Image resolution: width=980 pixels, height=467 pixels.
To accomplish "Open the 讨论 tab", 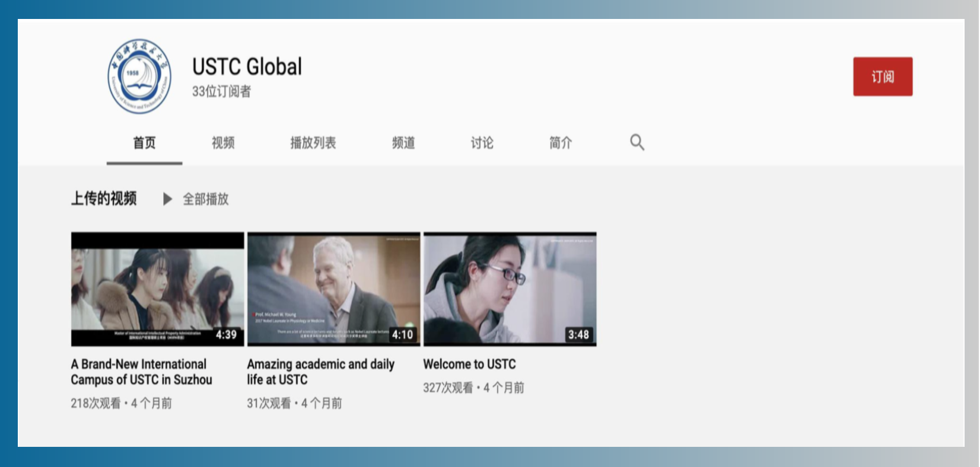I will [482, 143].
